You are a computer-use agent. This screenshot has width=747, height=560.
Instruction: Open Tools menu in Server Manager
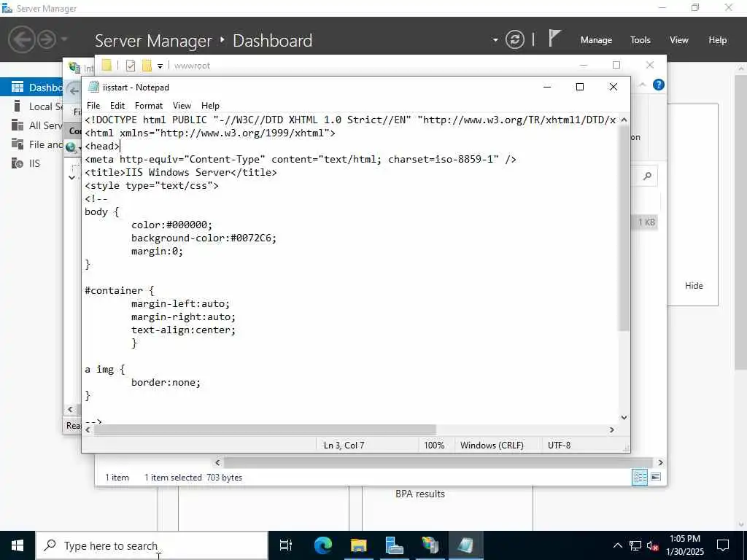640,40
